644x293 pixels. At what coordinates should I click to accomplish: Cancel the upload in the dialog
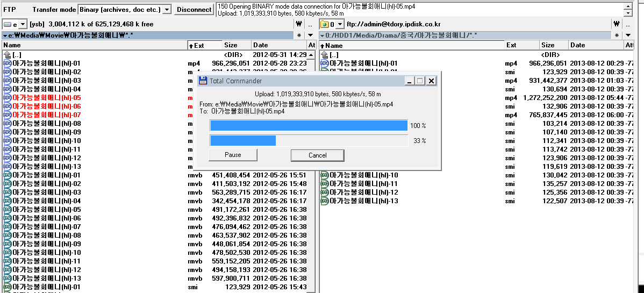tap(318, 155)
